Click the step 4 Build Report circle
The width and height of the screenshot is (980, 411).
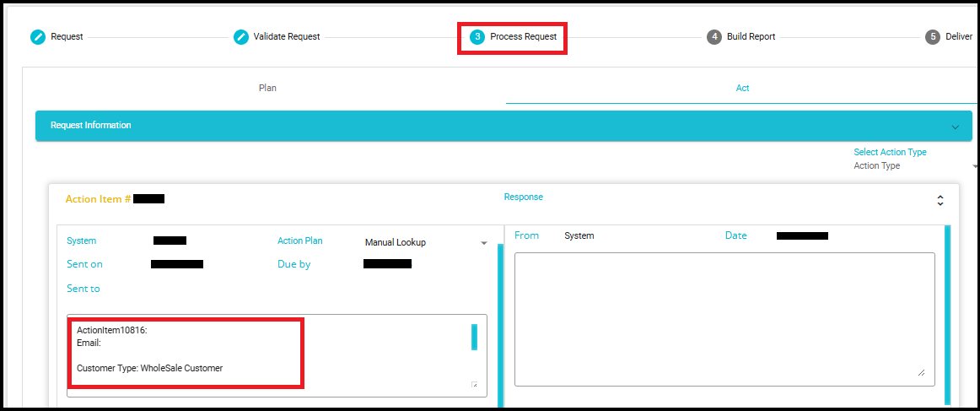click(x=714, y=37)
